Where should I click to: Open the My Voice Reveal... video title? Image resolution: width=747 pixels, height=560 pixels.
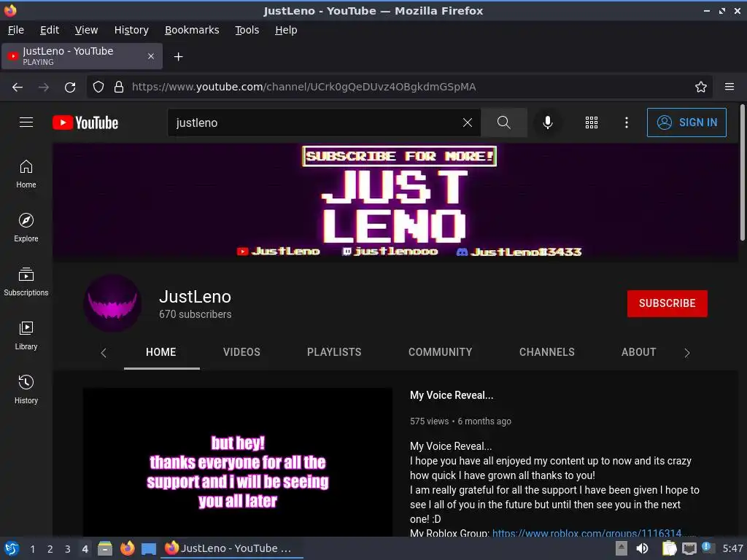[x=452, y=395]
